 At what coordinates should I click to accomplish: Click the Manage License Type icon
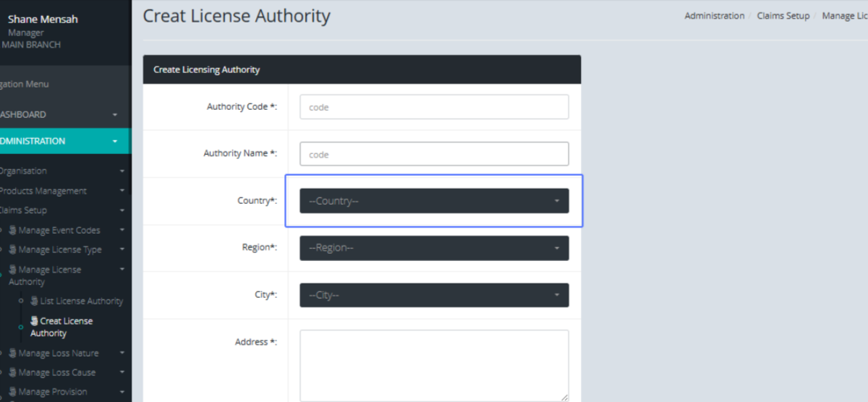tap(12, 249)
